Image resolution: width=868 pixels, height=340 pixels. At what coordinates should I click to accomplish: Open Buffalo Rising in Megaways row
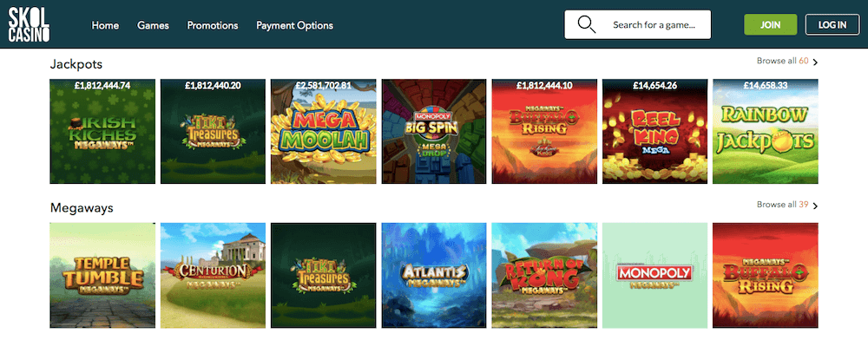tap(766, 275)
